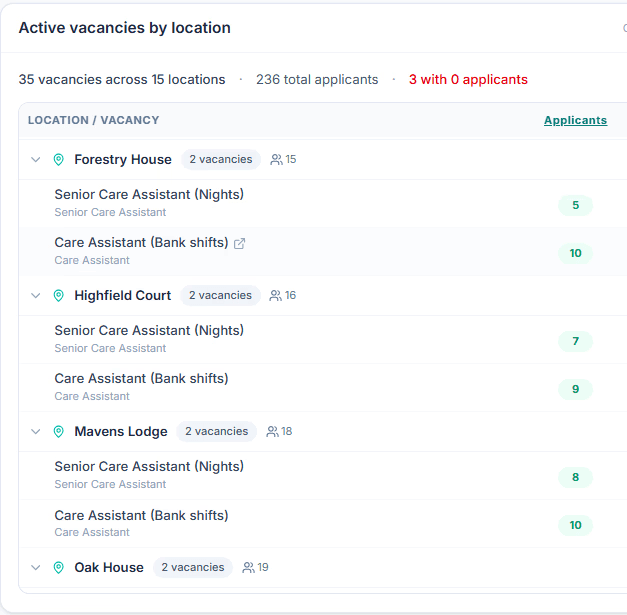Click the LOCATION / VACANCY column header

tap(94, 120)
